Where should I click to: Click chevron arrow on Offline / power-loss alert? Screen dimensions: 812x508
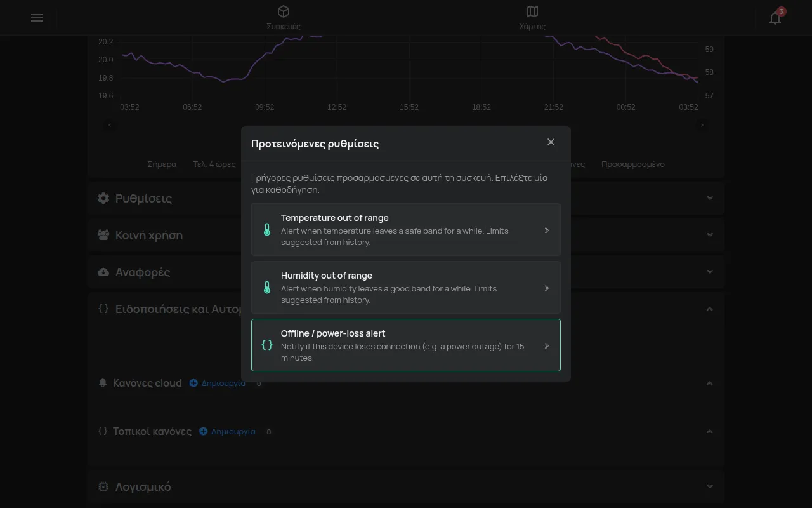(x=547, y=345)
